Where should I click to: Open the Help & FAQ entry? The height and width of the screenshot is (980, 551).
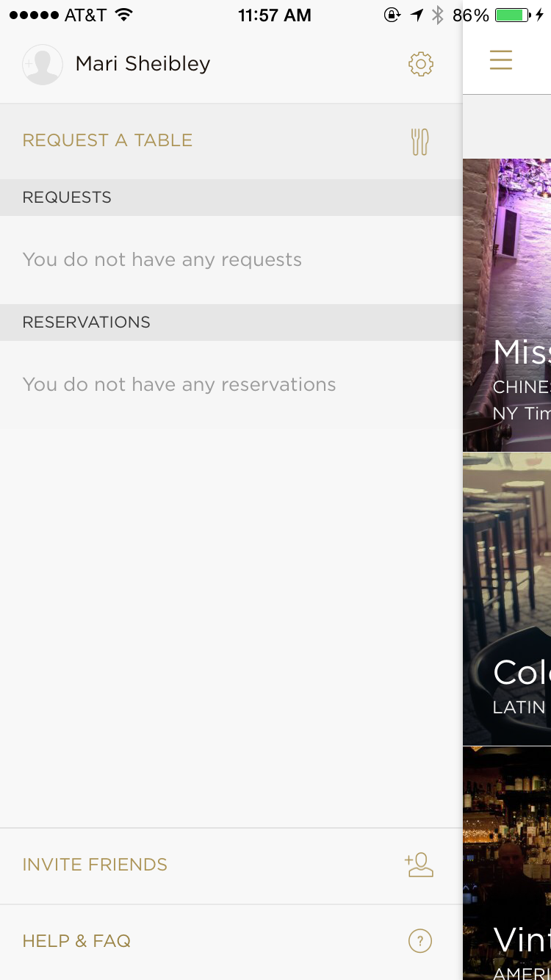tap(76, 941)
